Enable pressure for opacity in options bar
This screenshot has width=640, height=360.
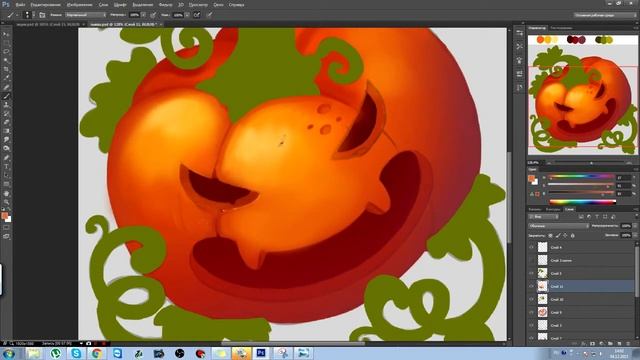click(153, 15)
